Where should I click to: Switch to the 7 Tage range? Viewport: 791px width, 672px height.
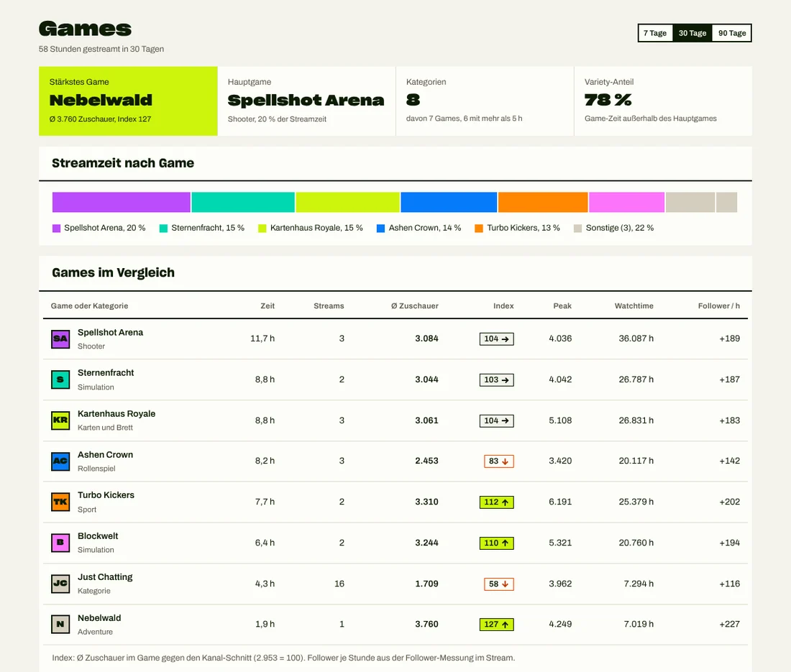tap(655, 33)
